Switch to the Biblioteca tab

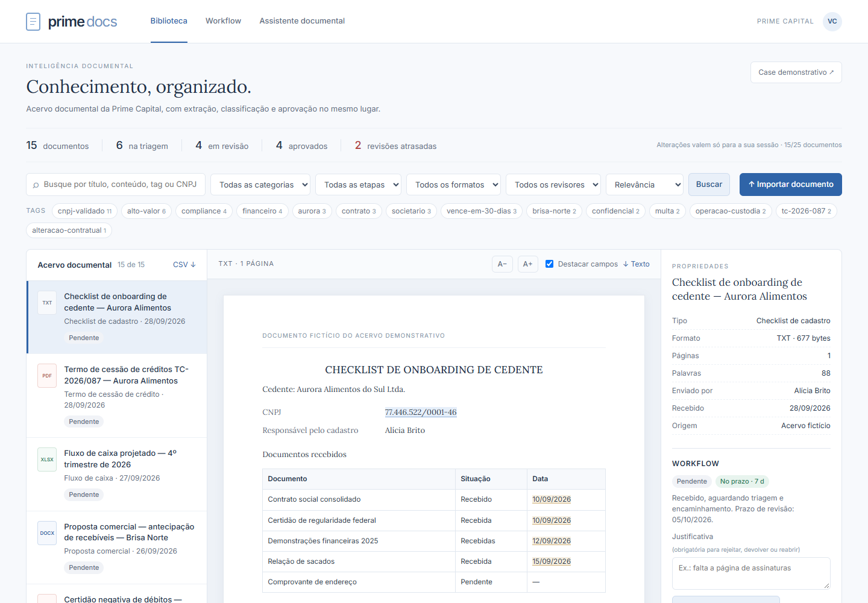169,21
